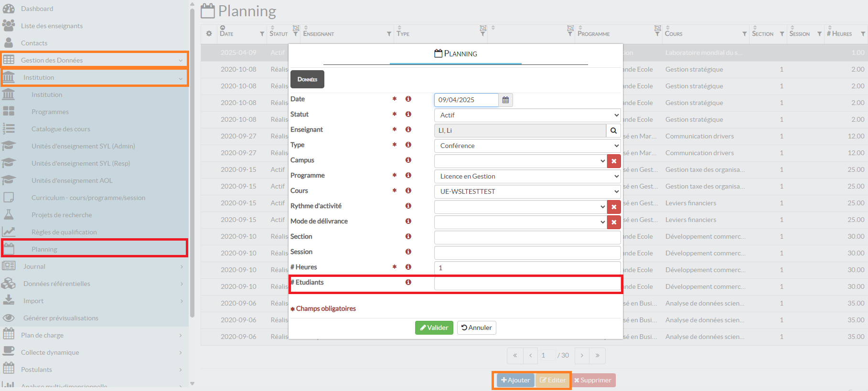This screenshot has width=868, height=391.
Task: Expand the Journal sidebar menu
Action: click(94, 266)
